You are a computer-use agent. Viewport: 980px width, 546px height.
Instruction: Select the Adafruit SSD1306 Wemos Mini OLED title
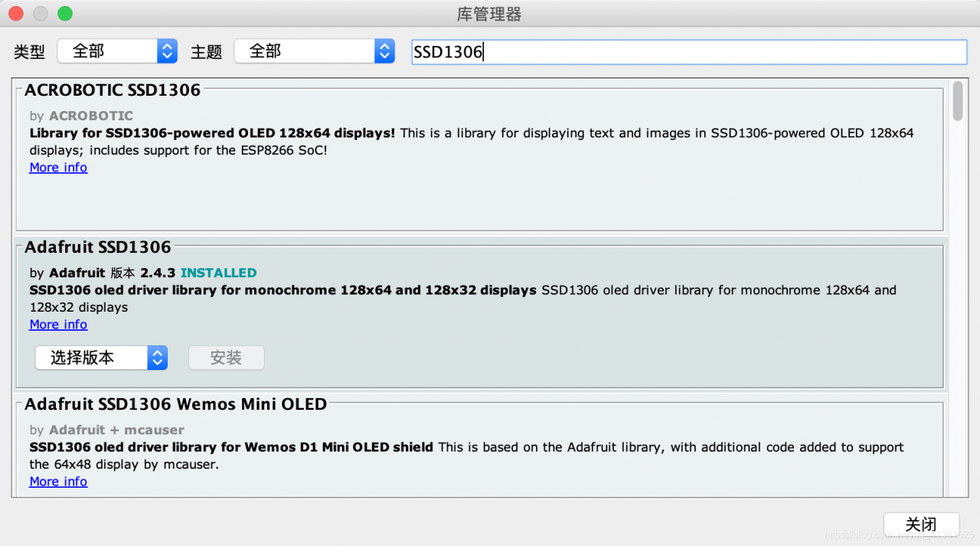pyautogui.click(x=176, y=404)
